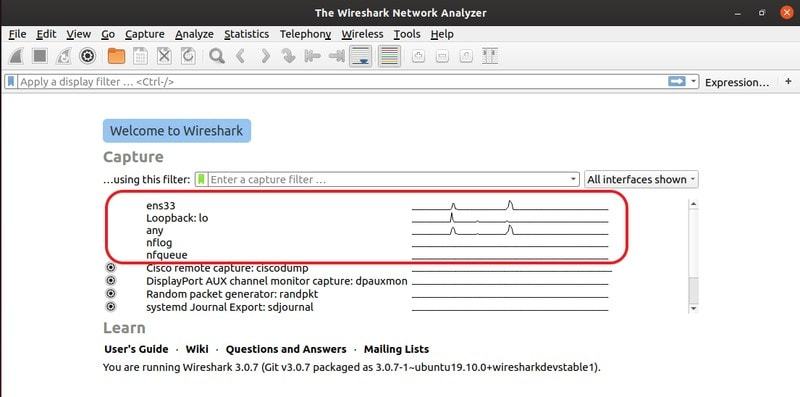Open the All interfaces shown dropdown
This screenshot has height=397, width=800.
pos(641,180)
